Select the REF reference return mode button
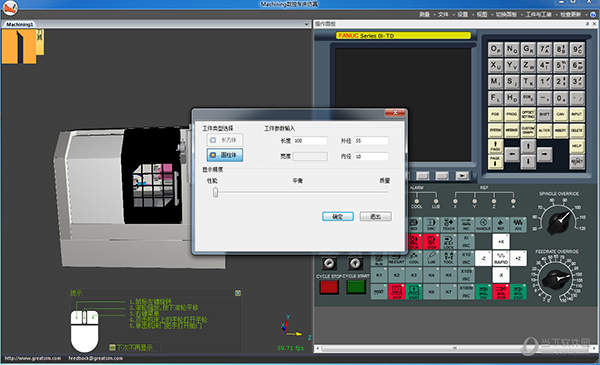The width and height of the screenshot is (600, 365). 501,225
